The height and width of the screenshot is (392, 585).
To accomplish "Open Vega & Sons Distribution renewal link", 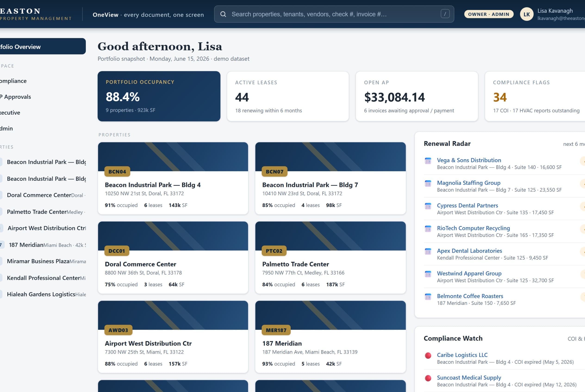I will [469, 160].
